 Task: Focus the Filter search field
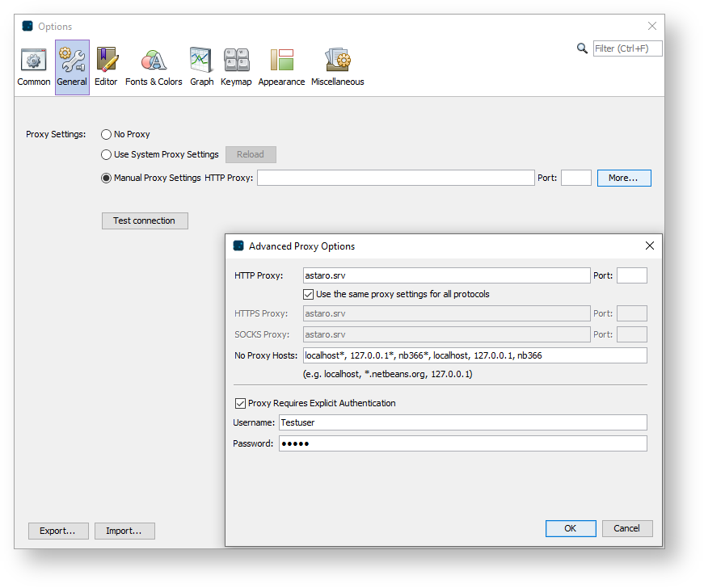(627, 48)
